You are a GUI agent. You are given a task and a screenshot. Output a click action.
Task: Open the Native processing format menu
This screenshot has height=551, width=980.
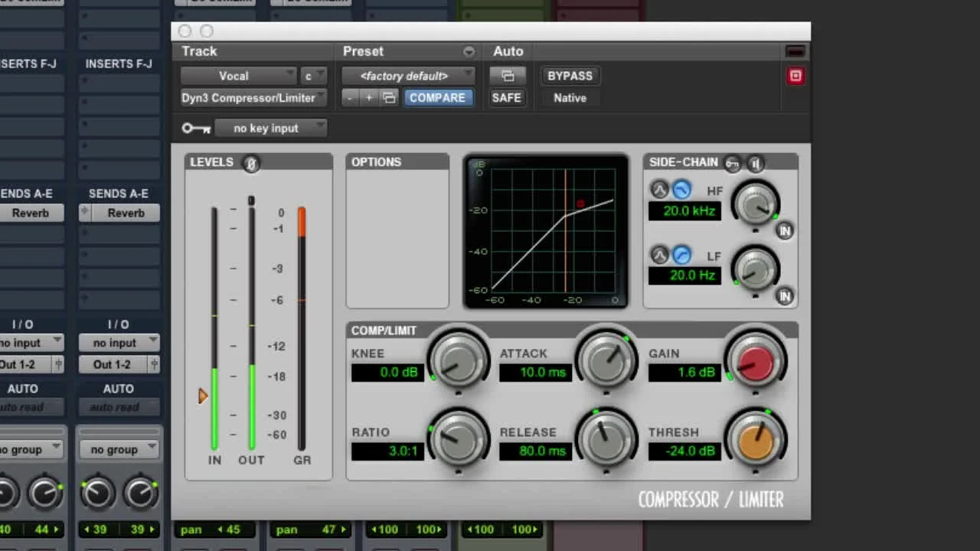click(x=570, y=98)
